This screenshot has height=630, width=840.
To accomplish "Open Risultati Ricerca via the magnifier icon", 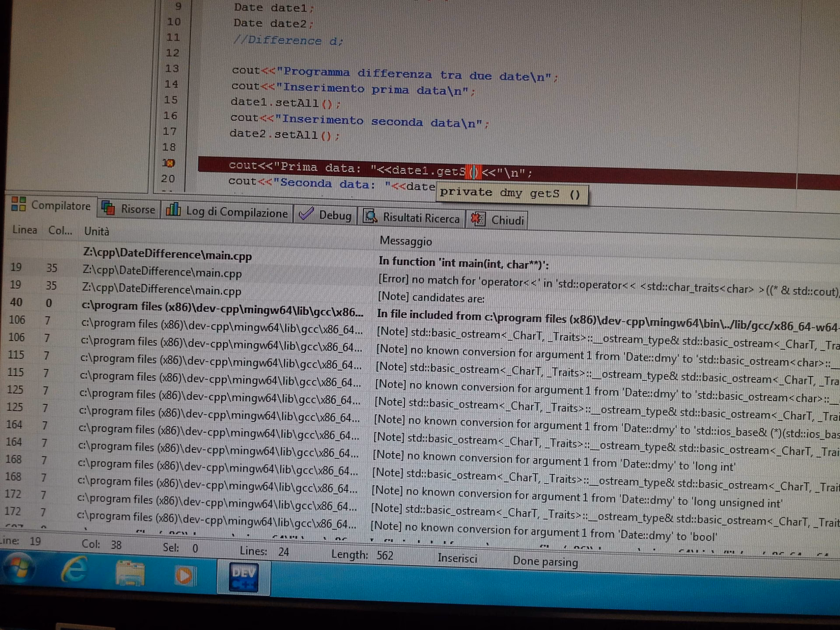I will pos(370,216).
